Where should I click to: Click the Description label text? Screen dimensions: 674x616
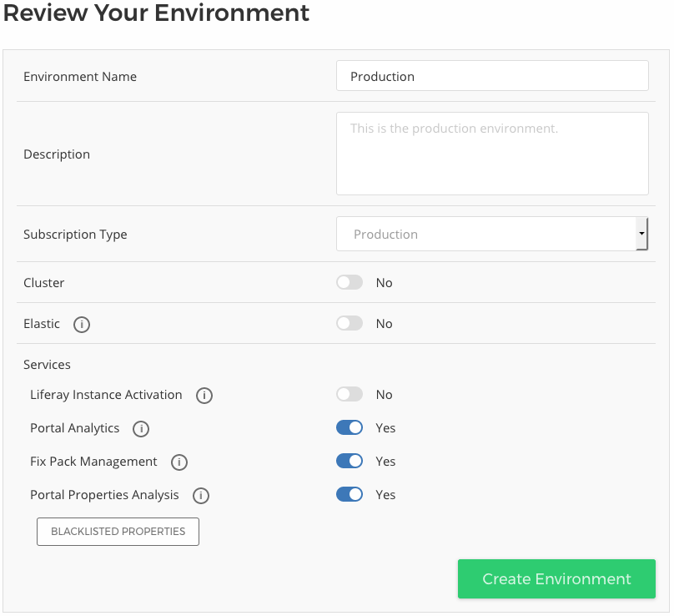[57, 154]
